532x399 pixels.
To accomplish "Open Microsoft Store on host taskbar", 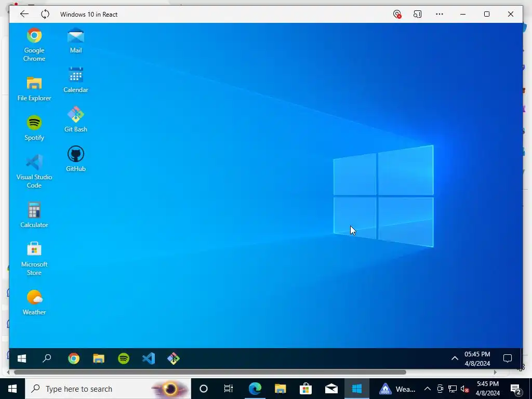I will click(305, 389).
